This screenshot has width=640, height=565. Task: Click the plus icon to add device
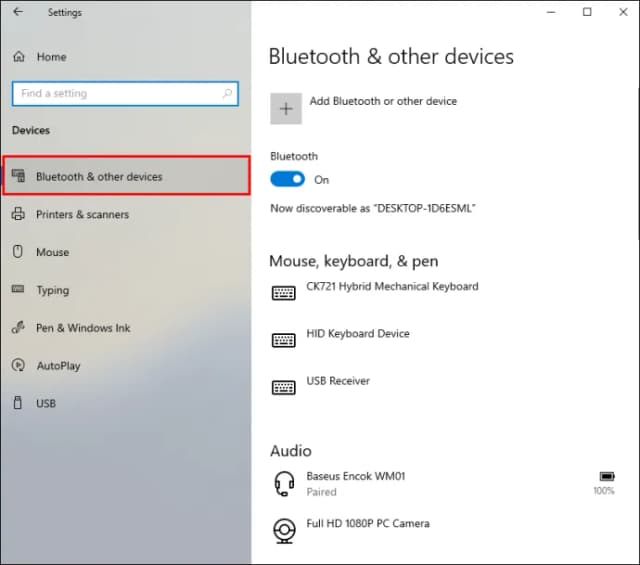point(286,109)
